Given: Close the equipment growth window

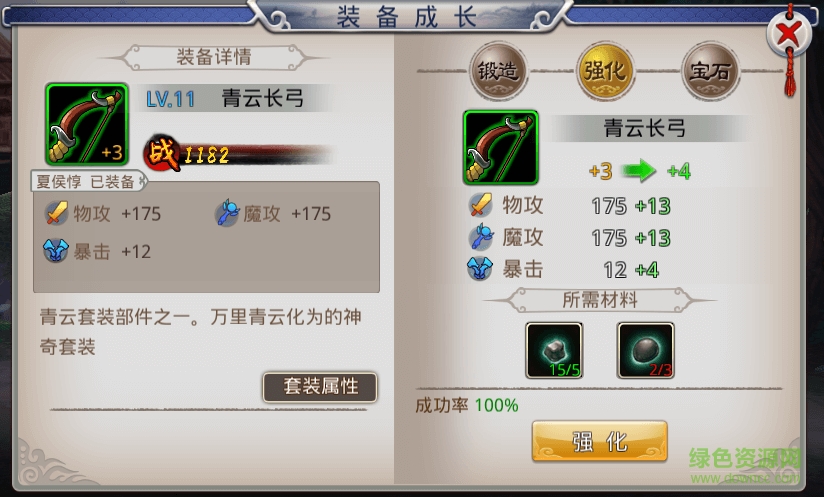Looking at the screenshot, I should click(x=789, y=34).
